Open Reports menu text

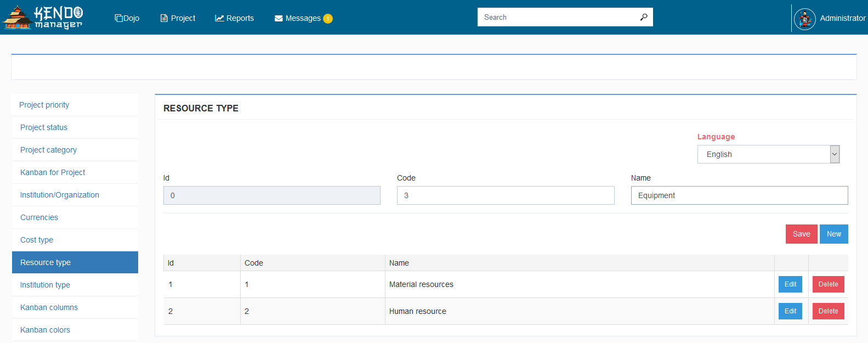click(240, 18)
